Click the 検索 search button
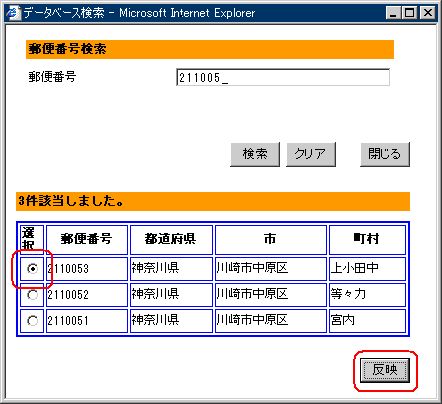 pyautogui.click(x=255, y=154)
